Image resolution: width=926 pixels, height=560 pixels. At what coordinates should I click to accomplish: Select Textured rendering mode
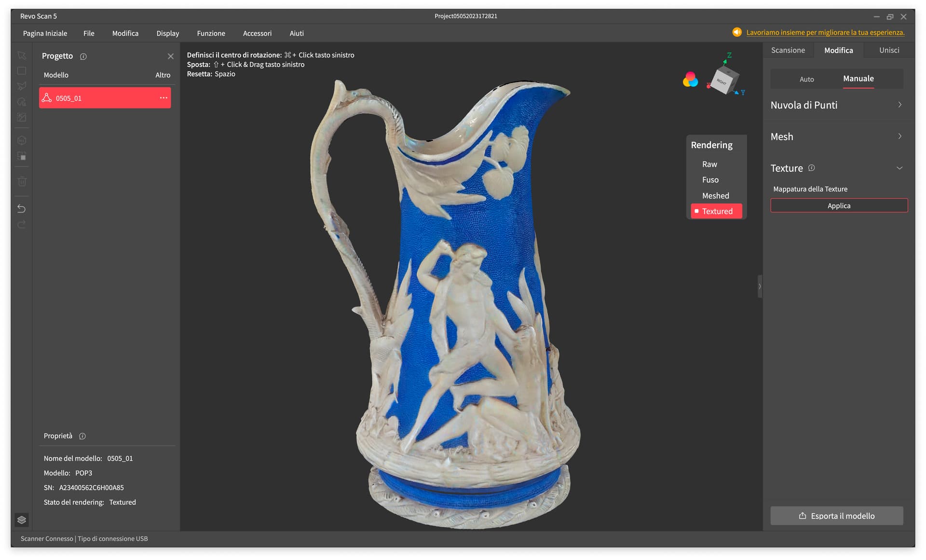[716, 211]
